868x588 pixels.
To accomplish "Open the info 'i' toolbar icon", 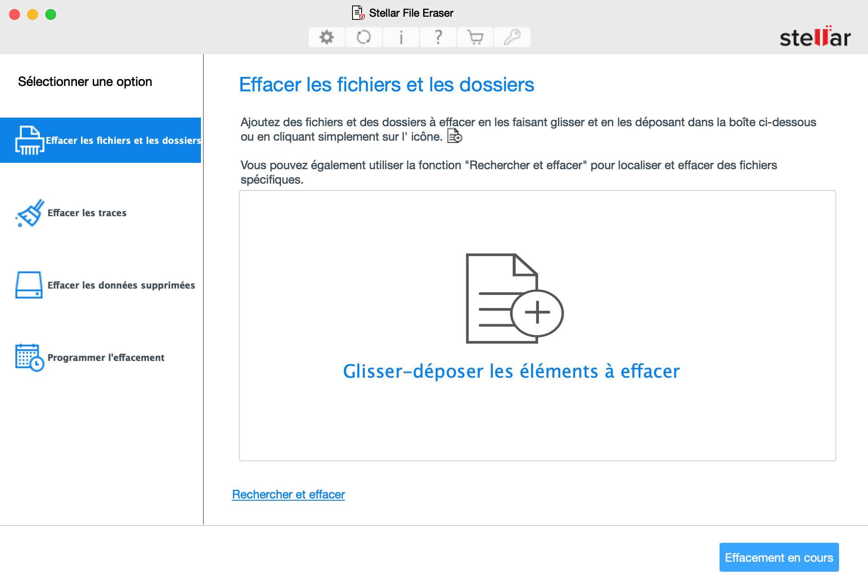I will click(401, 37).
